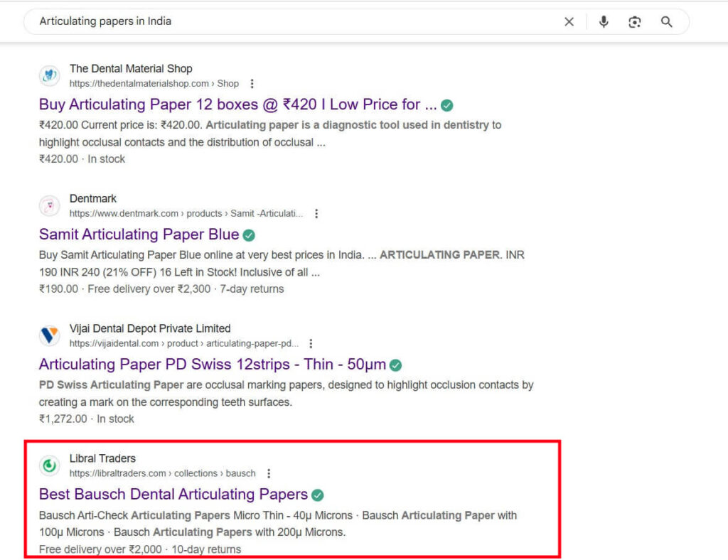Open more options for the vijaidental.com result
728x560 pixels.
coord(311,343)
